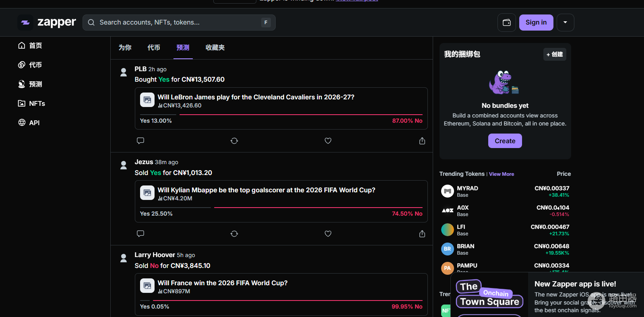Click the purple Create bundle button
This screenshot has width=644, height=317.
[505, 141]
